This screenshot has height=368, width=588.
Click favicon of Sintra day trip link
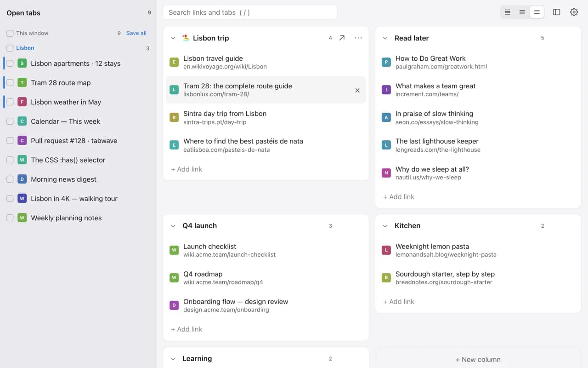click(174, 117)
